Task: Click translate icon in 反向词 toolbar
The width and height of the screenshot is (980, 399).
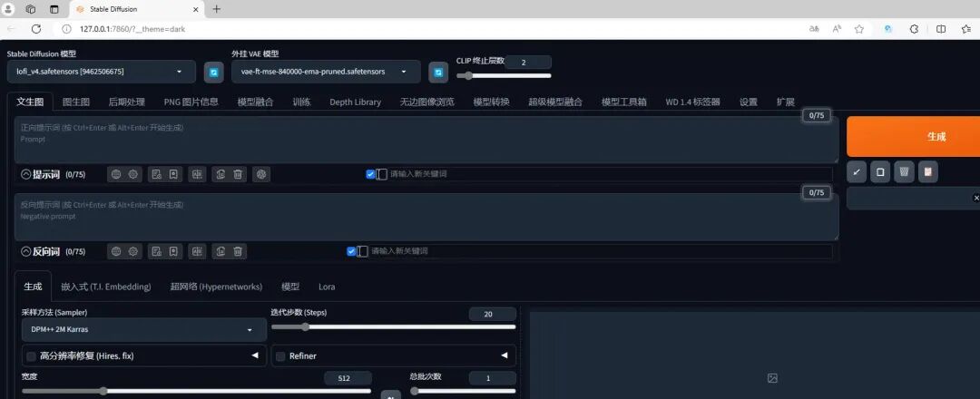Action: 198,251
